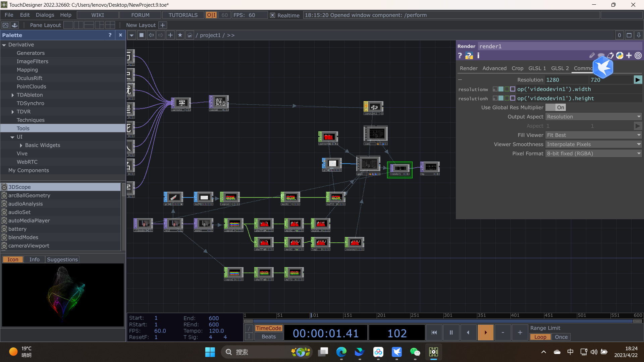Click the plus add-operator icon in path bar
The width and height of the screenshot is (644, 362).
170,35
